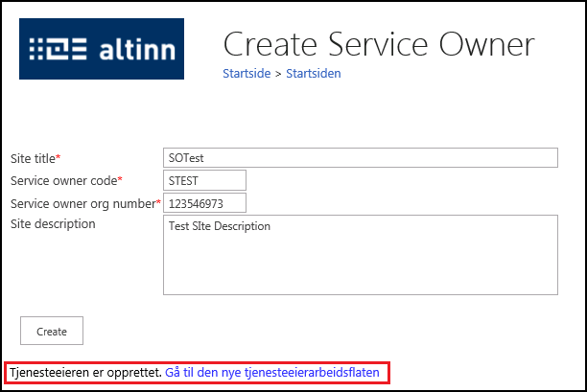Click the Create Service Owner heading
The width and height of the screenshot is (587, 392).
[379, 44]
